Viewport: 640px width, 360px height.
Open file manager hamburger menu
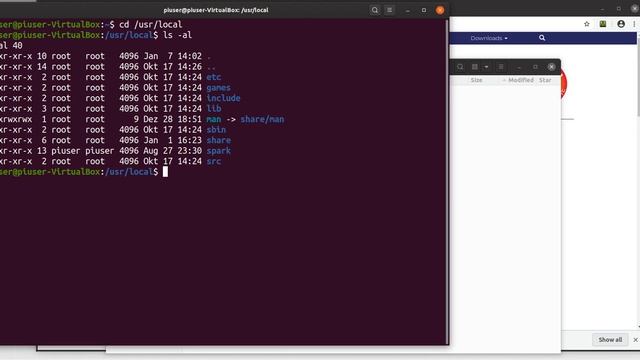(501, 67)
